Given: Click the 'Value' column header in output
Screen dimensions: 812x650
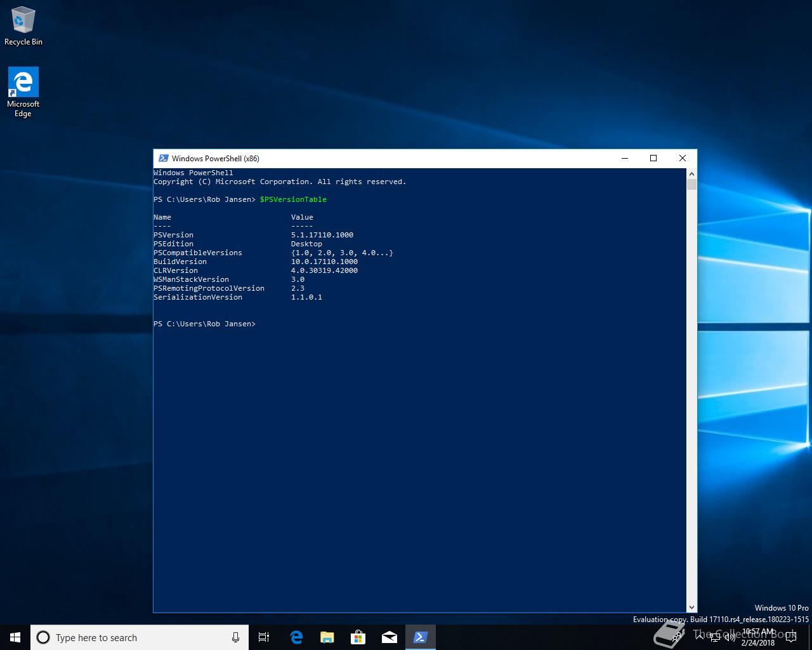Looking at the screenshot, I should click(x=302, y=217).
